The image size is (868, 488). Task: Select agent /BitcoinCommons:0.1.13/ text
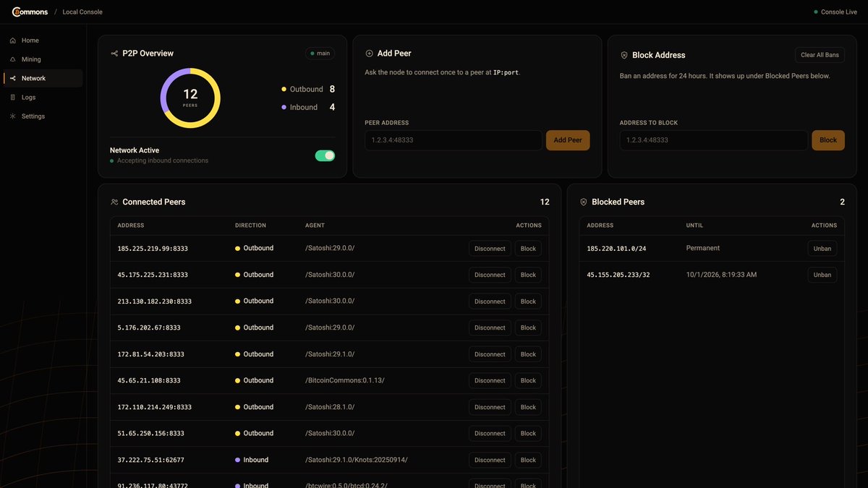(344, 380)
